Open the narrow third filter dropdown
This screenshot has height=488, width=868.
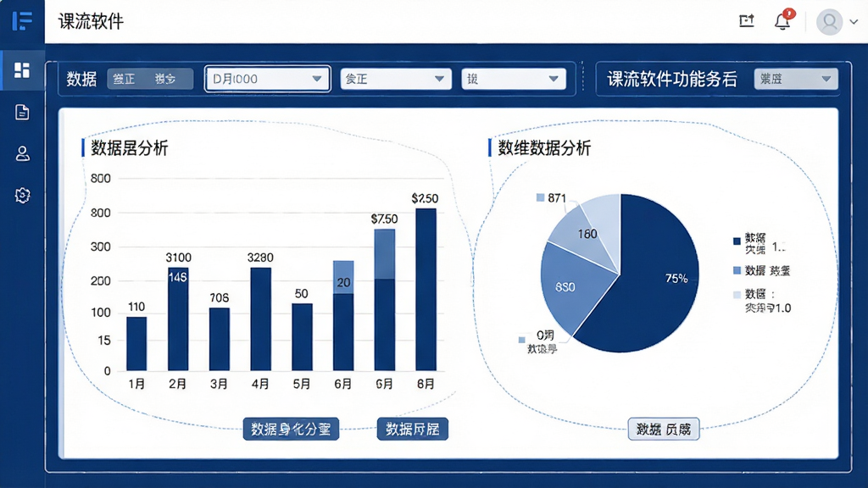(513, 79)
